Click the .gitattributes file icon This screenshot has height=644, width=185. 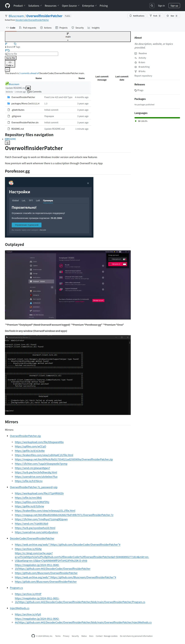click(x=9, y=110)
